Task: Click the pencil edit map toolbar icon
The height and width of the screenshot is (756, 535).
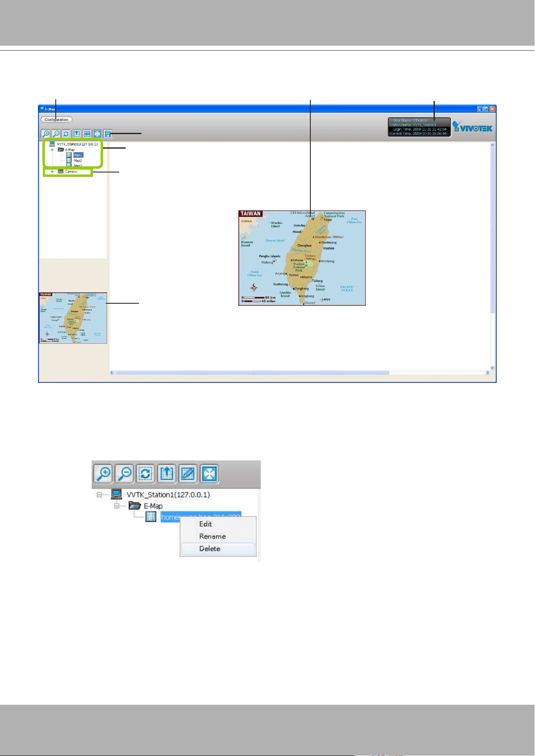Action: (x=188, y=473)
